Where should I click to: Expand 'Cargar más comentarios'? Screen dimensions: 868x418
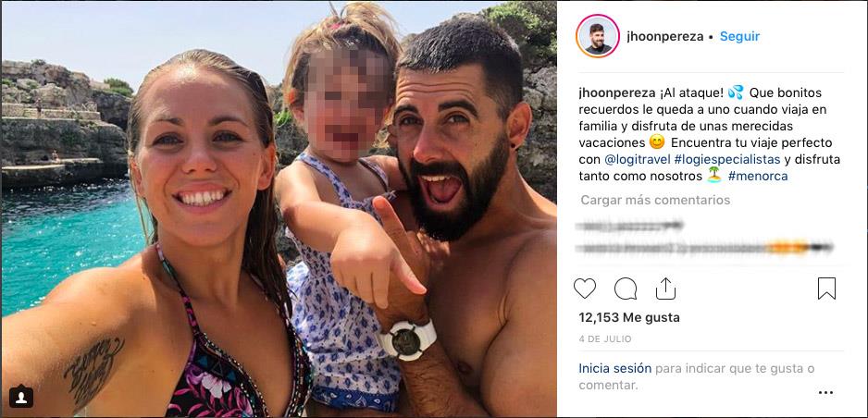coord(655,200)
